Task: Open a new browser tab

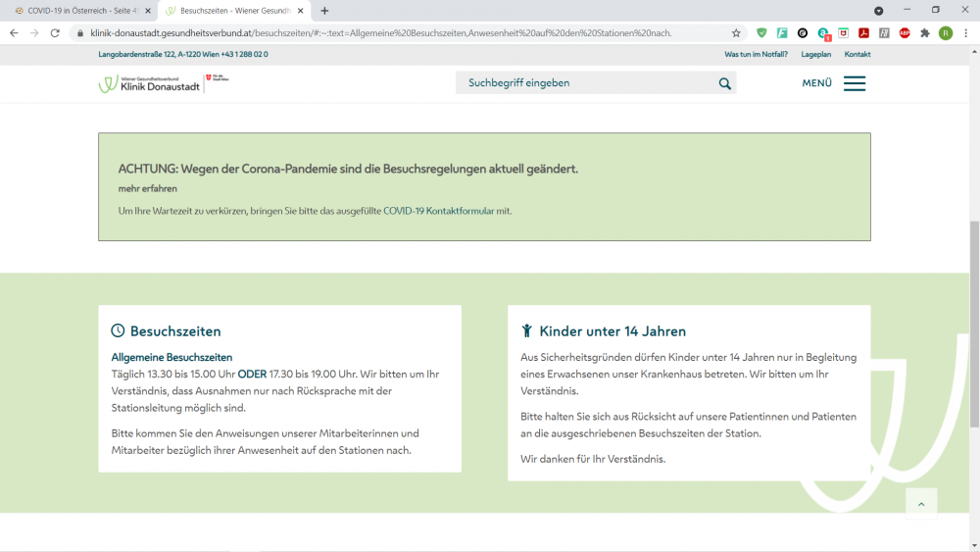Action: pyautogui.click(x=325, y=11)
